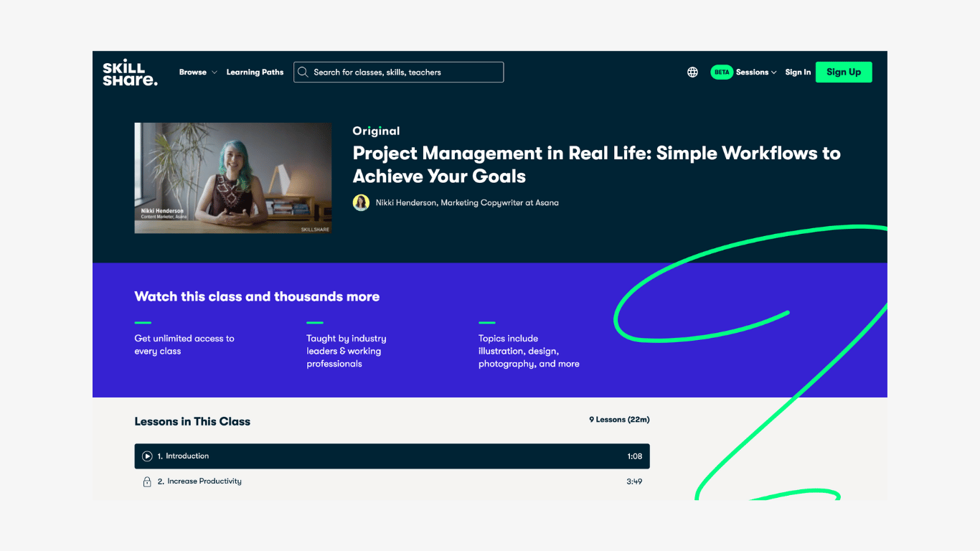
Task: Click the class title heading
Action: 596,164
